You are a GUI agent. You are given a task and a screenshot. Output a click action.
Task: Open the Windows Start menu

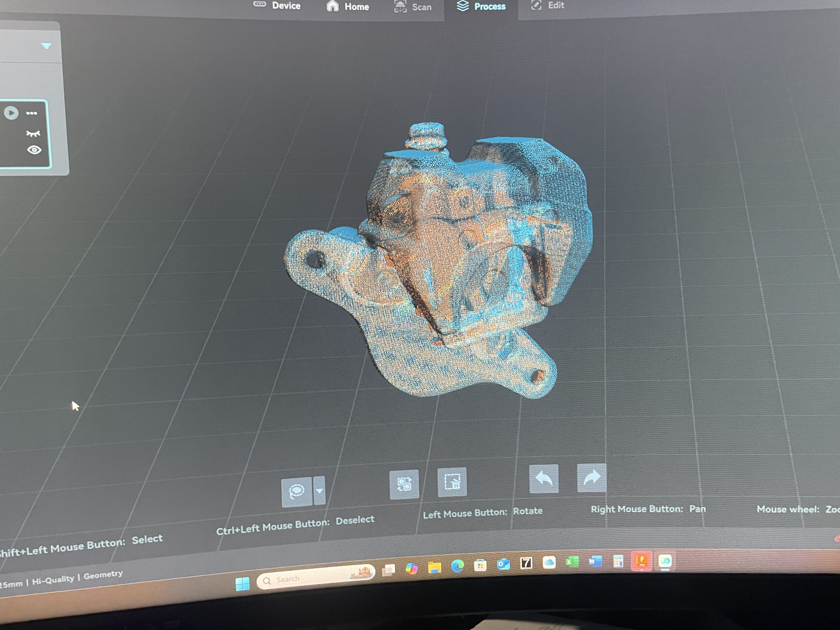243,584
